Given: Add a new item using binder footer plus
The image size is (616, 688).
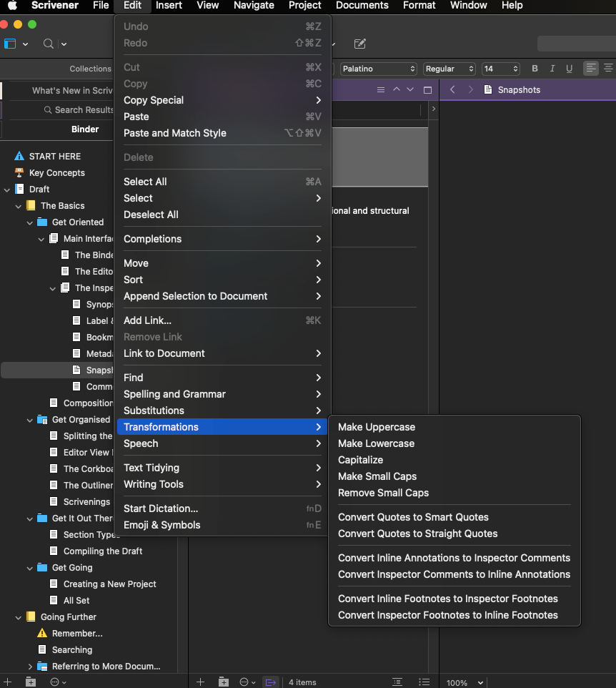Looking at the screenshot, I should [7, 682].
